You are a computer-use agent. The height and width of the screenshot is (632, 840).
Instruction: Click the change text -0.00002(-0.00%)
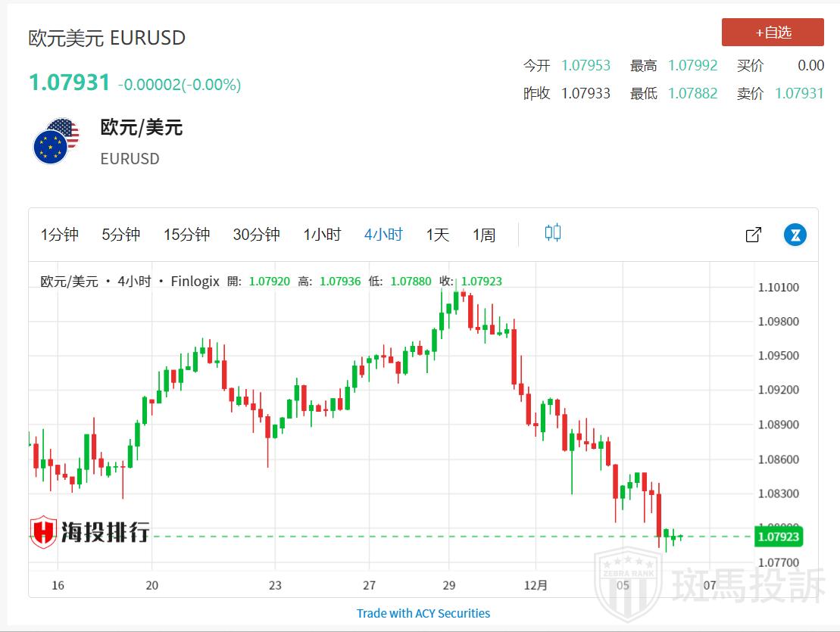click(x=180, y=85)
